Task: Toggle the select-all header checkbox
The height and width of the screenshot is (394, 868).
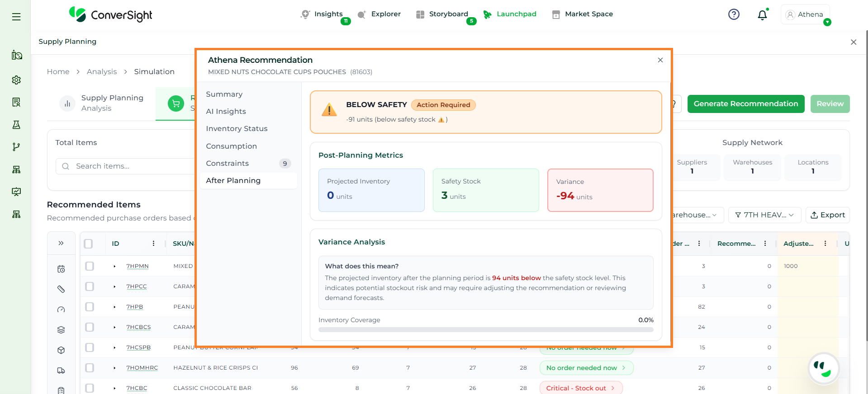Action: pos(89,244)
